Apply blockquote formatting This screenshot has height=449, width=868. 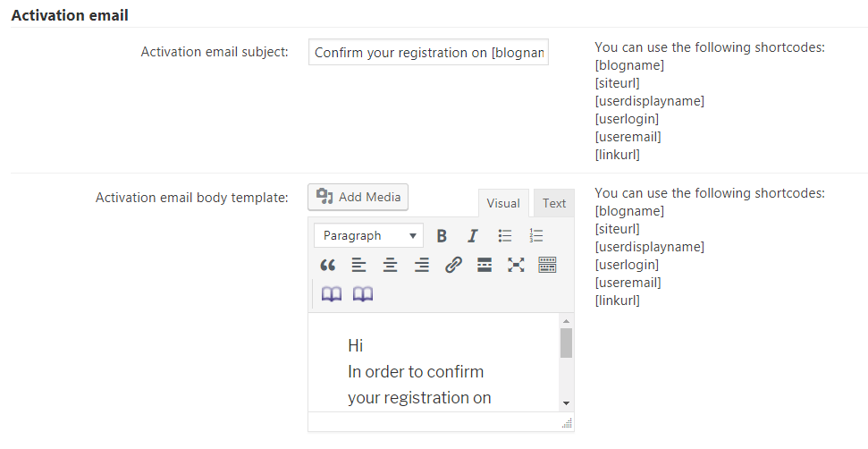coord(328,265)
